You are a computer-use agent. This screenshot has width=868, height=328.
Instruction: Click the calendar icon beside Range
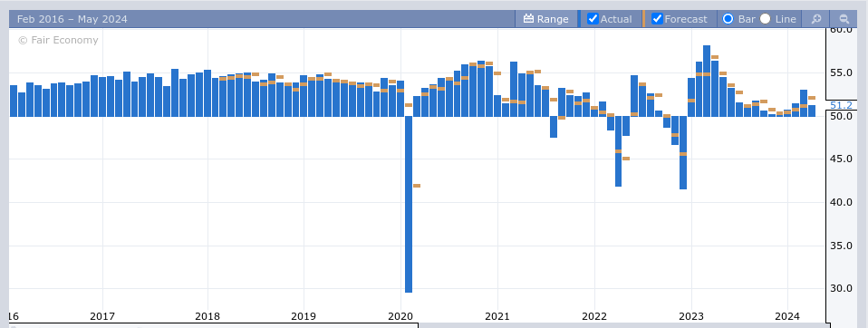[x=528, y=19]
